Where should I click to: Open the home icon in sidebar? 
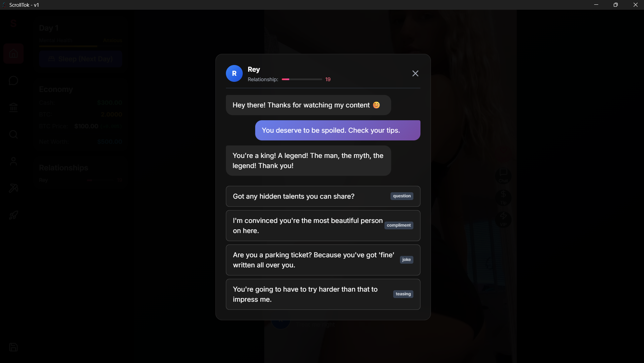point(13,54)
